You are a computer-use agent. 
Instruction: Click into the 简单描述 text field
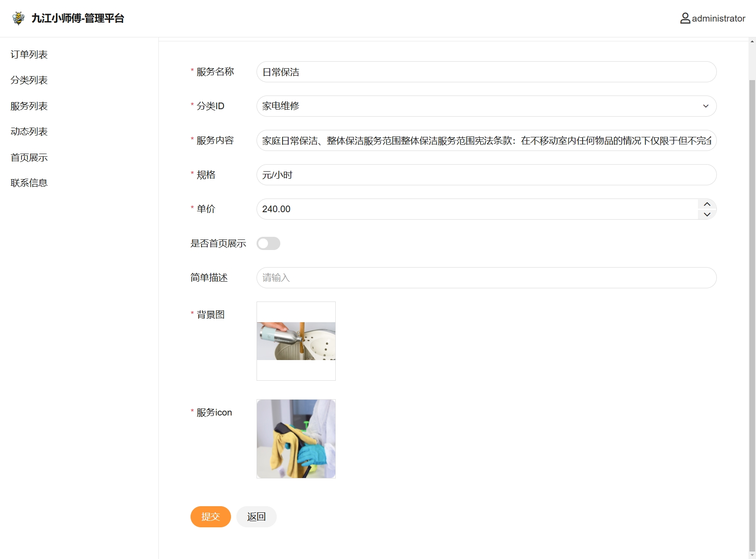point(486,278)
